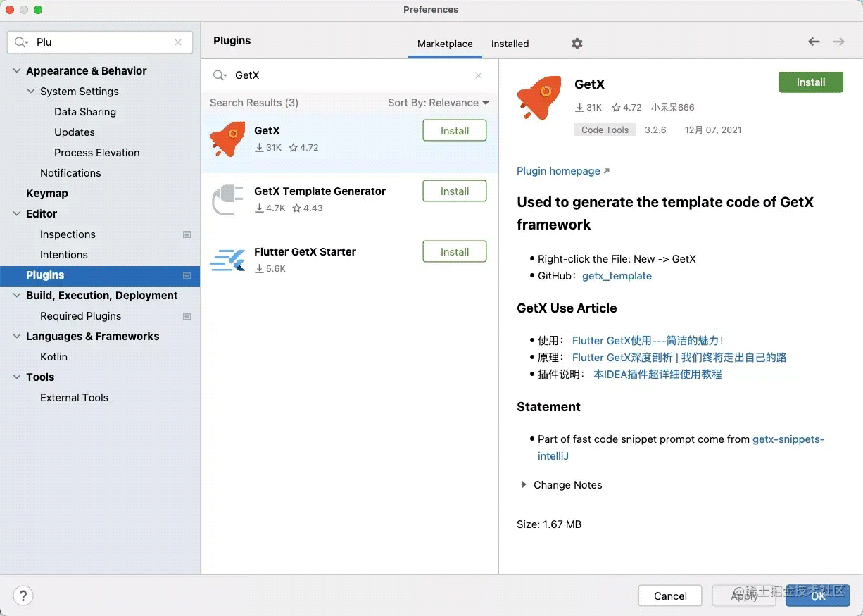863x616 pixels.
Task: Select Intentions under Editor
Action: (64, 255)
